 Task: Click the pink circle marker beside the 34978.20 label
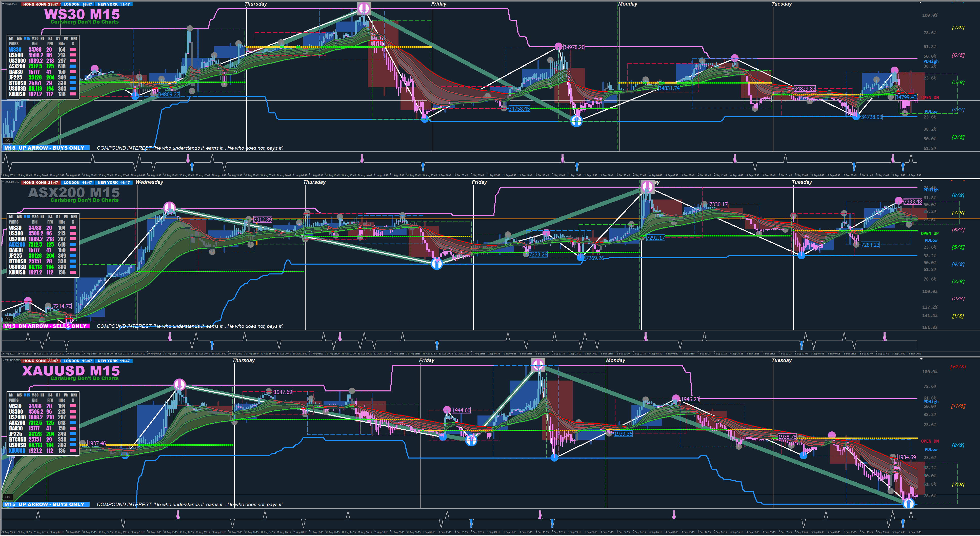tap(558, 46)
